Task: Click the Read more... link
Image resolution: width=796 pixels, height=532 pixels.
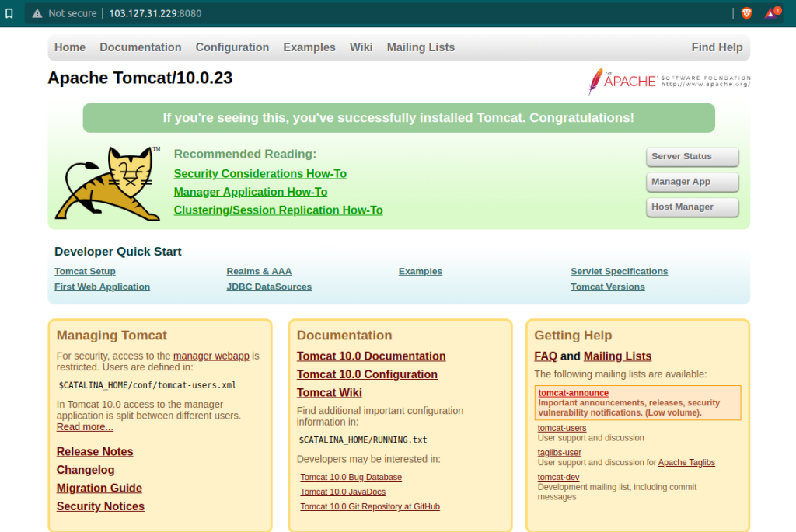Action: click(85, 427)
